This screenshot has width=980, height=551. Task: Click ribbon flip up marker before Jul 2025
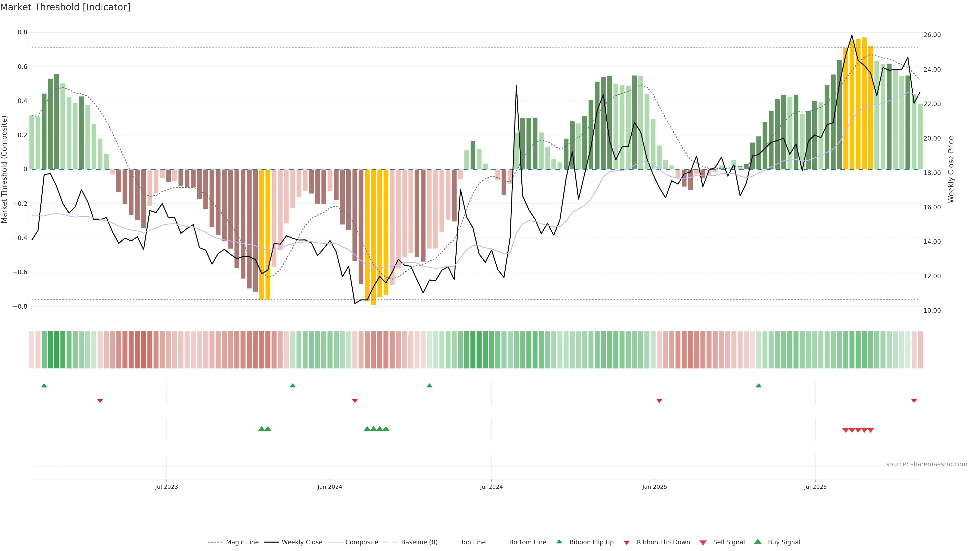click(x=758, y=386)
